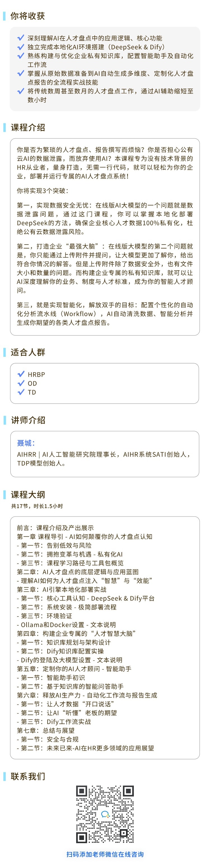Click the checkmark icon beside OD

[x=21, y=383]
